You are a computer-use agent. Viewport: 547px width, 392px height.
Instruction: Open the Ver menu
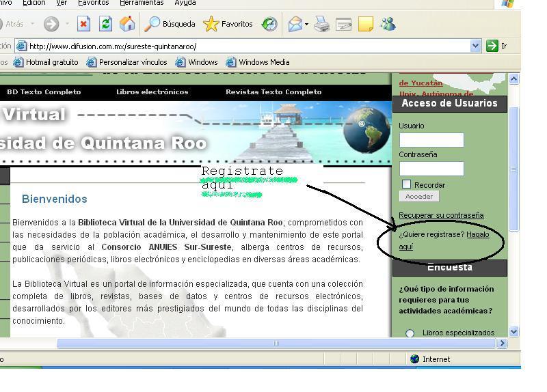coord(62,3)
